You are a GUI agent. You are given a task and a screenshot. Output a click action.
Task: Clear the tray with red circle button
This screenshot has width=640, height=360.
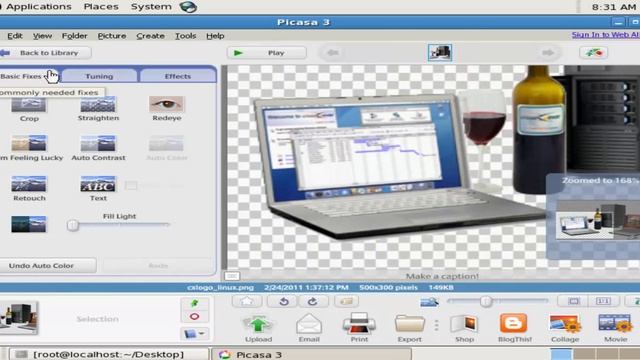(x=194, y=316)
